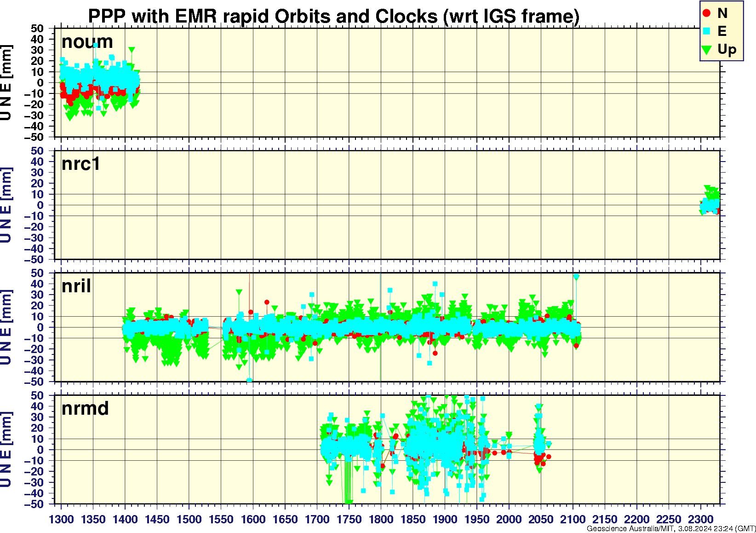This screenshot has height=533, width=756.
Task: Click x-axis tick label 1650
Action: click(285, 519)
